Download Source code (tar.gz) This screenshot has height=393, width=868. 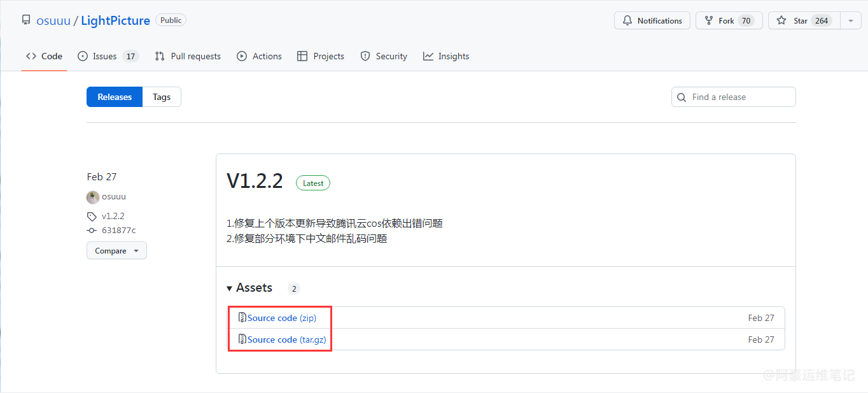point(287,339)
